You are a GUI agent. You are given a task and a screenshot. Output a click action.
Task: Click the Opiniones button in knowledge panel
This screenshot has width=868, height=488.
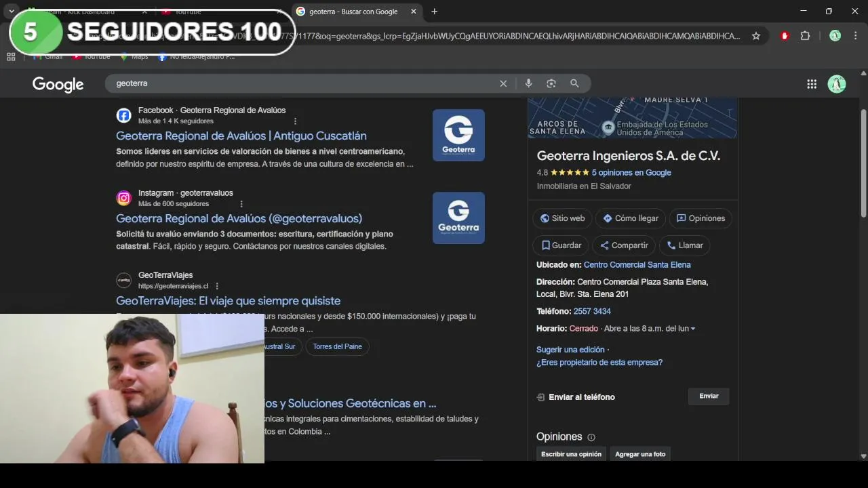[x=701, y=218]
